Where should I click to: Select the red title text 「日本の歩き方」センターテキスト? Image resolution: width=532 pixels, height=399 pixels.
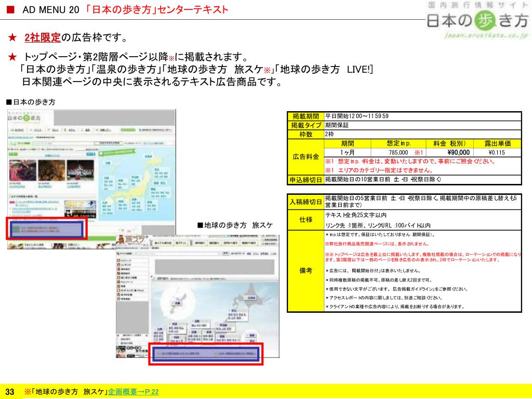point(157,9)
